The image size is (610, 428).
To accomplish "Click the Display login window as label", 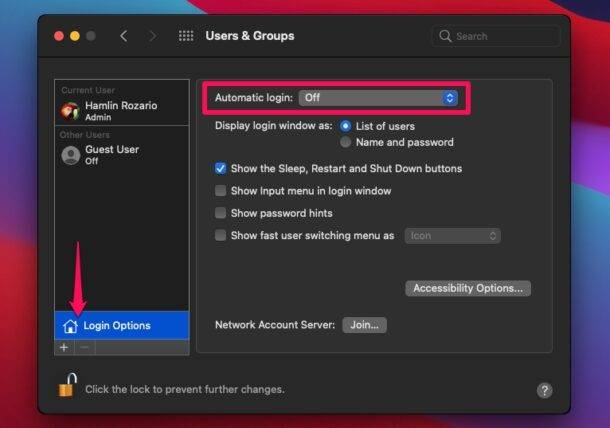I will click(273, 126).
